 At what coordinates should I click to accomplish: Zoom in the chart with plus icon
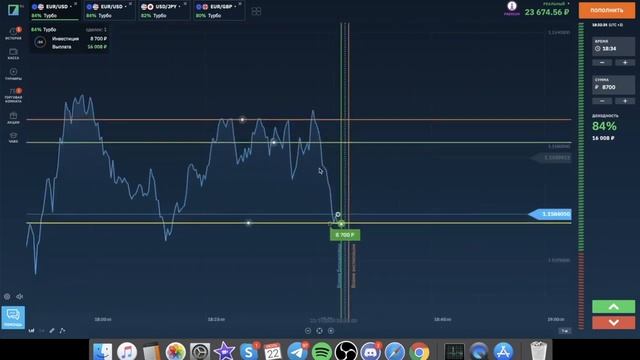click(331, 331)
